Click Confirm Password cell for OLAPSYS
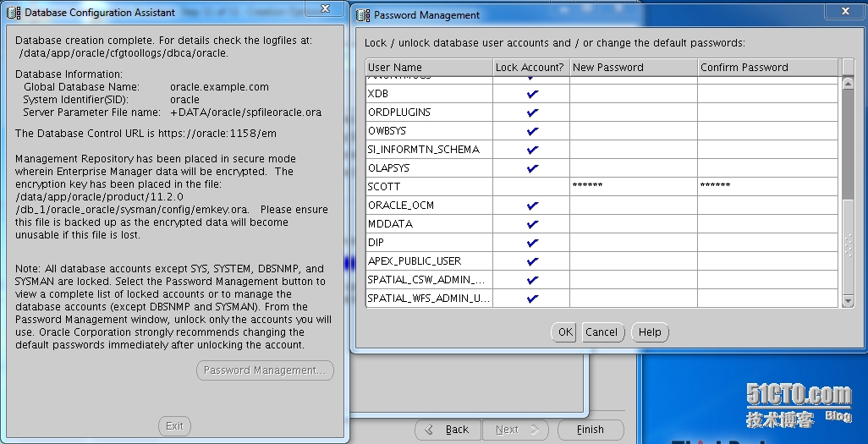This screenshot has height=444, width=868. click(768, 167)
